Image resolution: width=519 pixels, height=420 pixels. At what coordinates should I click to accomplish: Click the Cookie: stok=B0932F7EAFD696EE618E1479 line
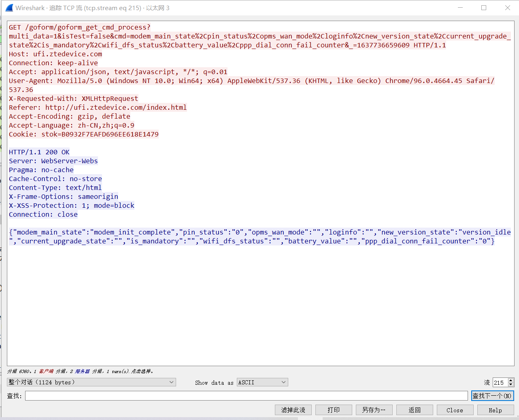click(84, 134)
